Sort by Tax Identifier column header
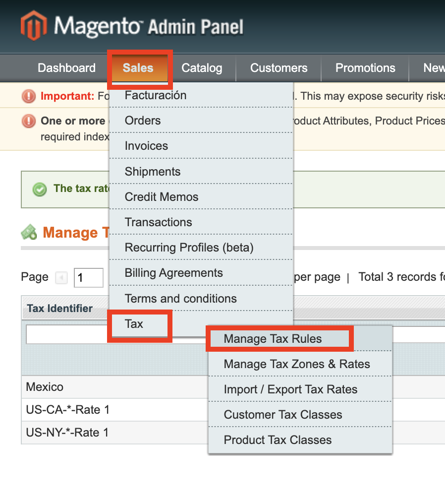The width and height of the screenshot is (445, 504). (60, 308)
